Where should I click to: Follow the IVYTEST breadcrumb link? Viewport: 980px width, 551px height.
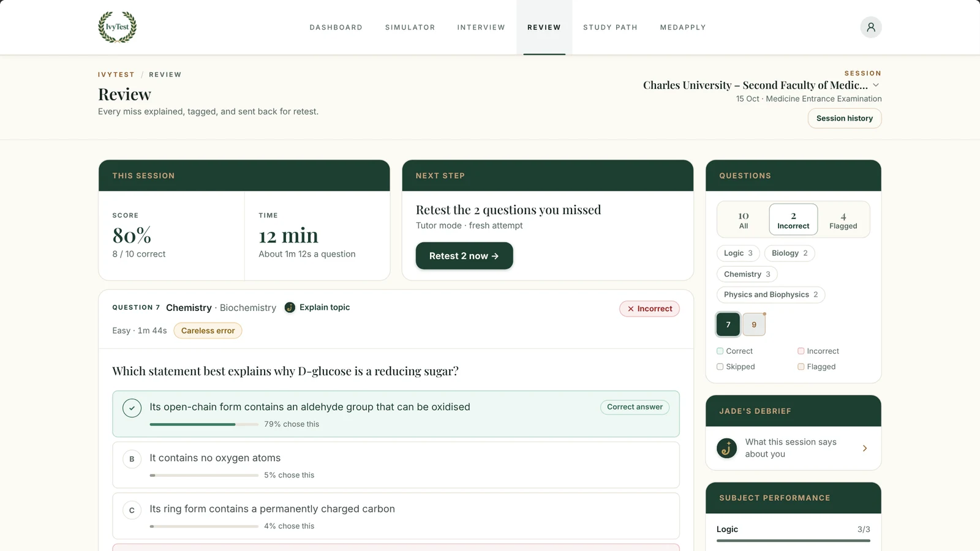tap(116, 75)
